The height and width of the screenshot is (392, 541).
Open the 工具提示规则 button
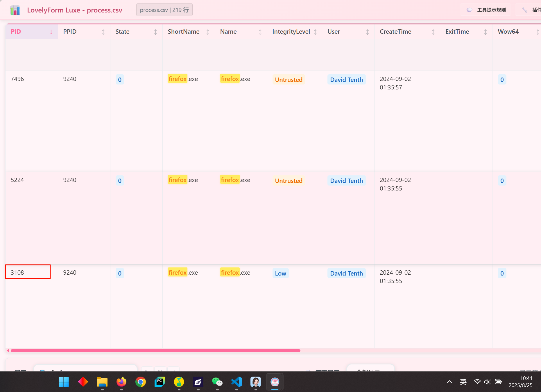pos(486,10)
